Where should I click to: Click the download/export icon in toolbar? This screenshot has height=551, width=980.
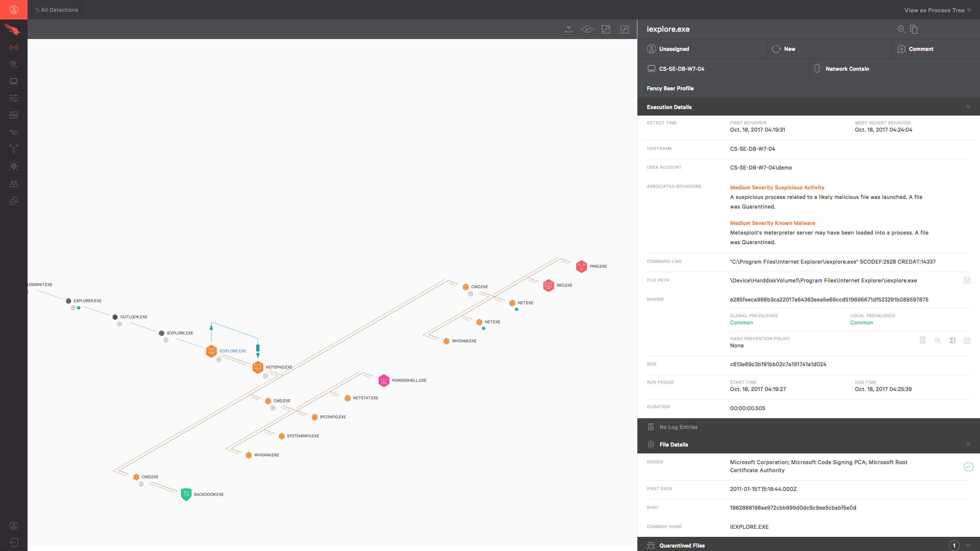(x=569, y=29)
